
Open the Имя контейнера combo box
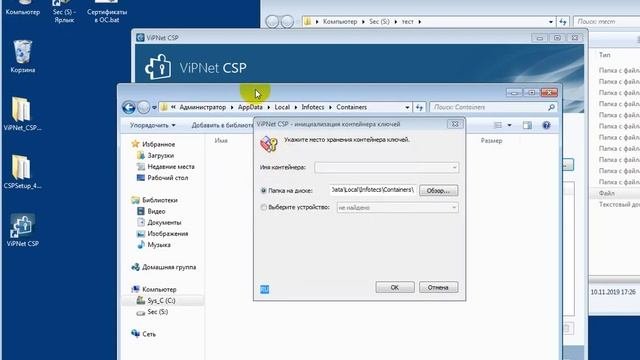(x=387, y=167)
